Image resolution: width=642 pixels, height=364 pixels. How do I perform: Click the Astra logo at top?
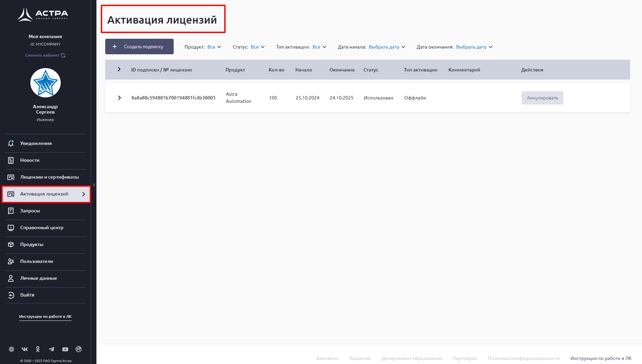point(43,14)
